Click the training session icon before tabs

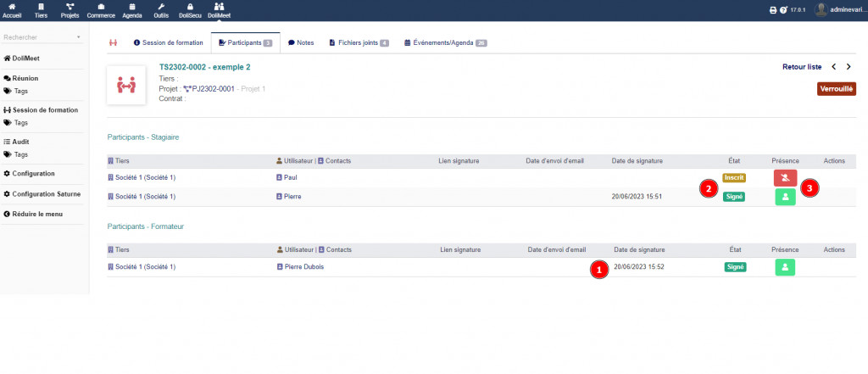[114, 42]
